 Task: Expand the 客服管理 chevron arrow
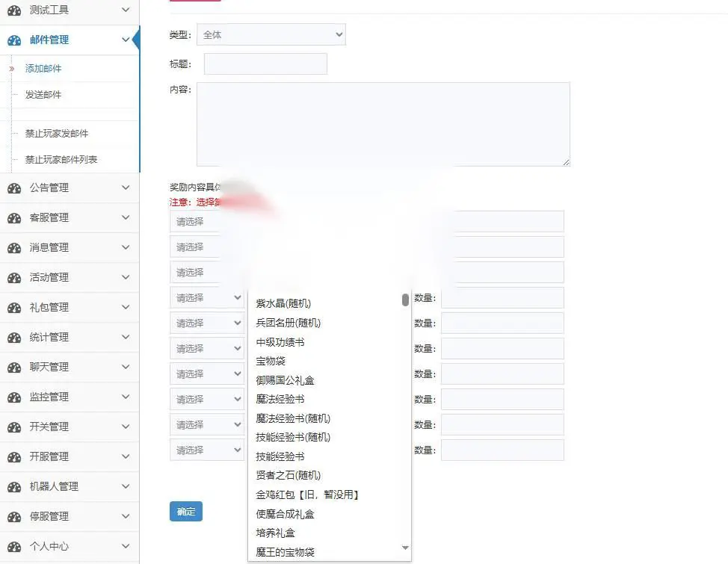126,217
